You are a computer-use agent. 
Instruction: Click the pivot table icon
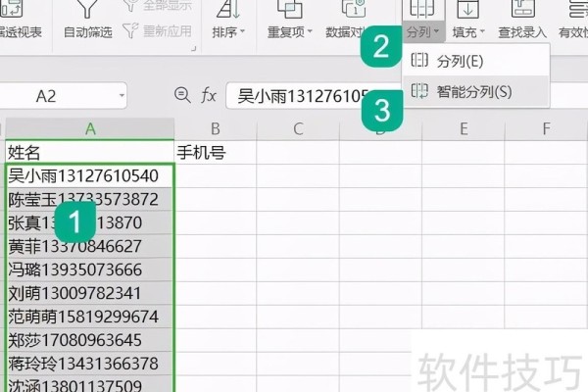pyautogui.click(x=11, y=8)
